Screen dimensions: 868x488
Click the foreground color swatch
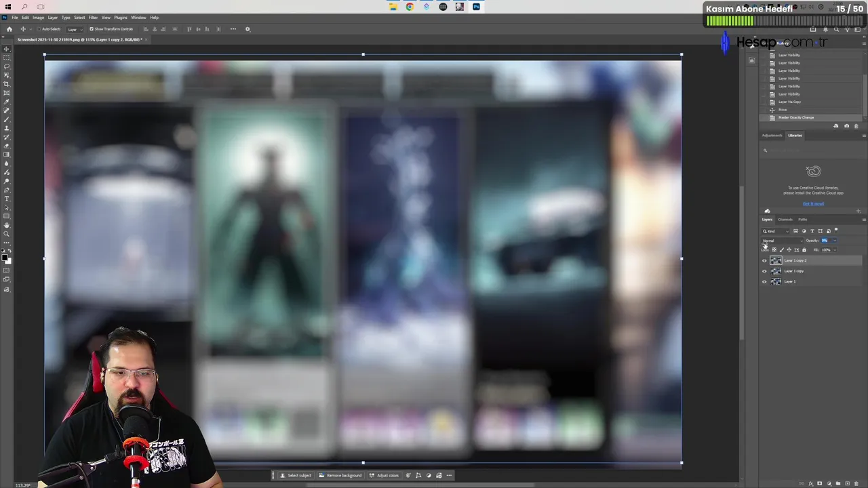point(4,258)
